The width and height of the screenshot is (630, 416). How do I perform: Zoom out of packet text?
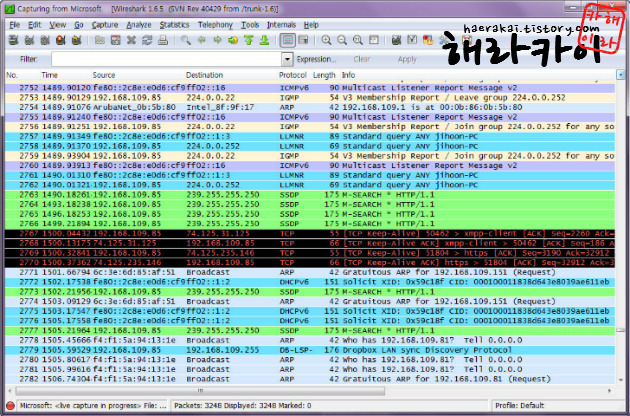[342, 40]
